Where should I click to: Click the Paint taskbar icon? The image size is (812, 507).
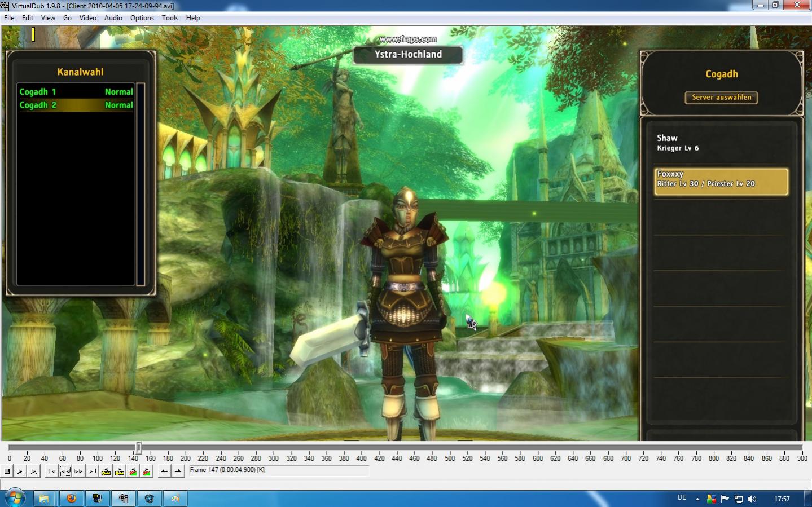[175, 499]
